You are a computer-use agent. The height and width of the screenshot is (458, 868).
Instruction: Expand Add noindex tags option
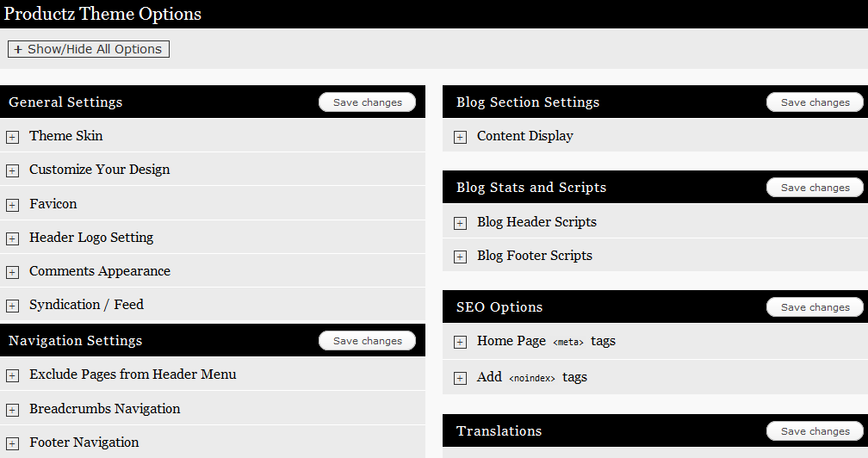[x=460, y=378]
